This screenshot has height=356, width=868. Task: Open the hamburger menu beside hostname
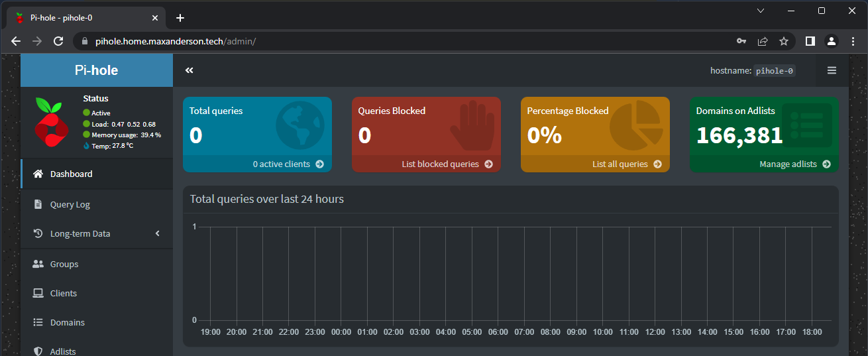(832, 70)
